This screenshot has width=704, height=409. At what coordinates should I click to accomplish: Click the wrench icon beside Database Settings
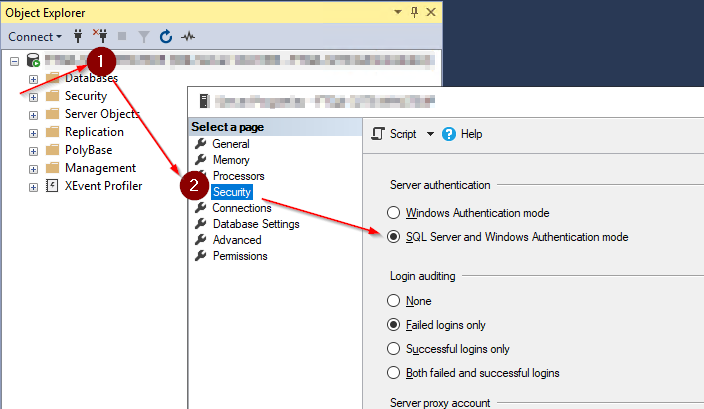(x=201, y=224)
